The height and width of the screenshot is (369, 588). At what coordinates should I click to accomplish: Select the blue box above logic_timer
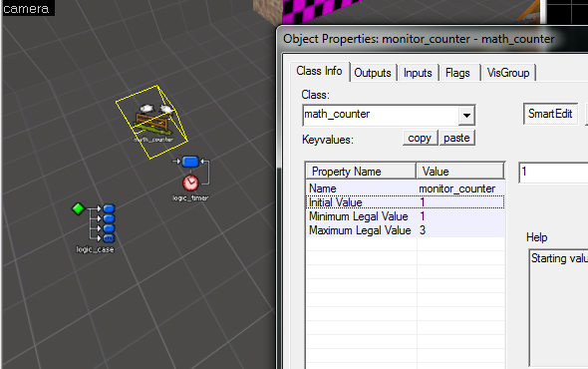[190, 162]
